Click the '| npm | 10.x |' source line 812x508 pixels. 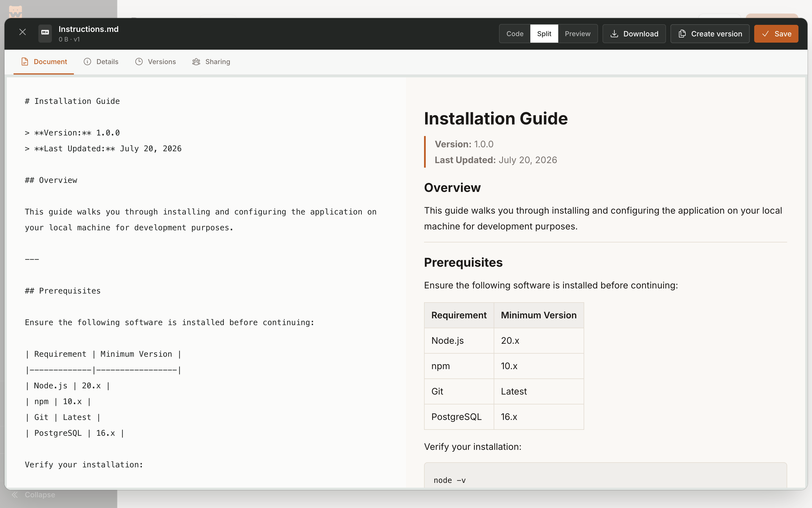(x=58, y=402)
